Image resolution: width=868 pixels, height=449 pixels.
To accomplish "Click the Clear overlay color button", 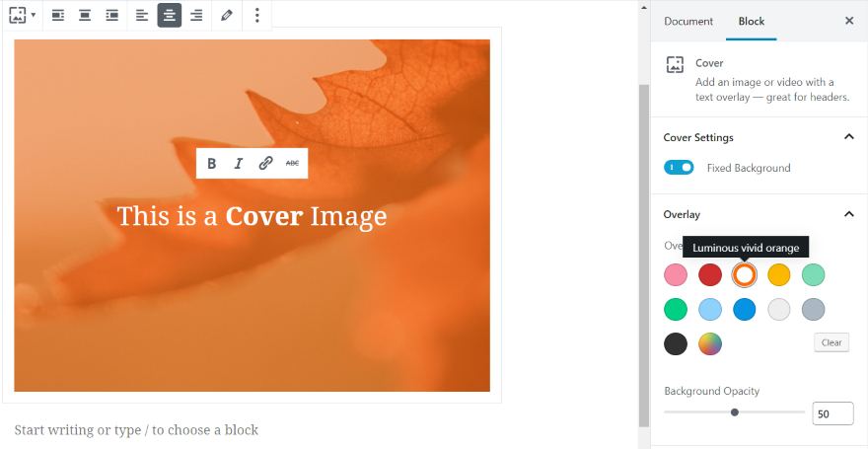I will click(832, 342).
